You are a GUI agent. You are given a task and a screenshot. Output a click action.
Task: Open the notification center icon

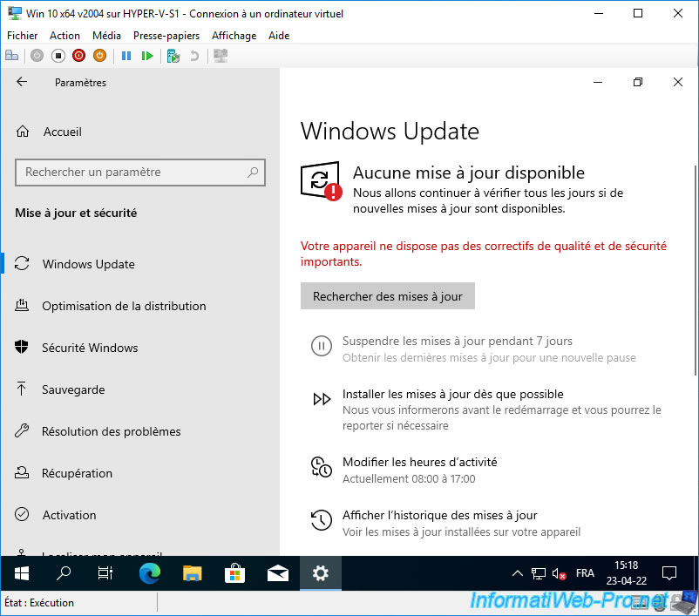coord(669,573)
